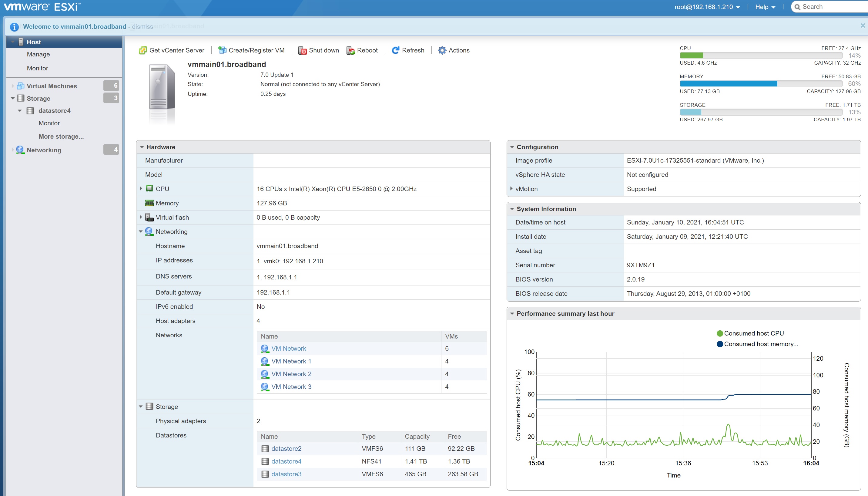Image resolution: width=868 pixels, height=496 pixels.
Task: Open the Help menu
Action: click(x=765, y=7)
